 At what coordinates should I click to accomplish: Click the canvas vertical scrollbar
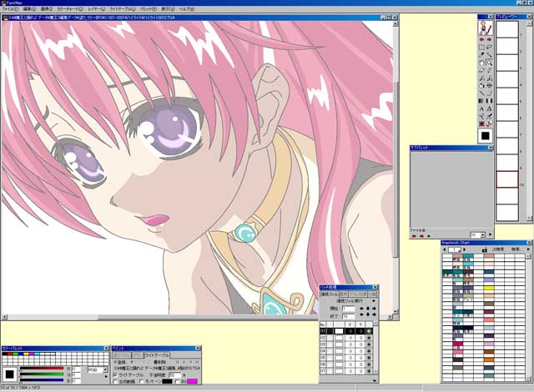[395, 167]
